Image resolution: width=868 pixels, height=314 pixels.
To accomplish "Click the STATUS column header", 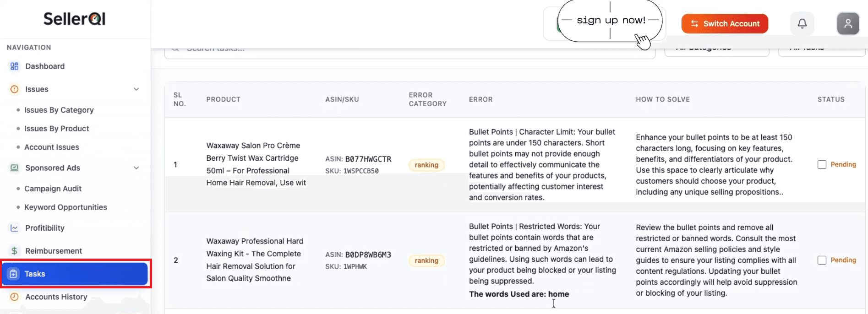I will tap(831, 99).
